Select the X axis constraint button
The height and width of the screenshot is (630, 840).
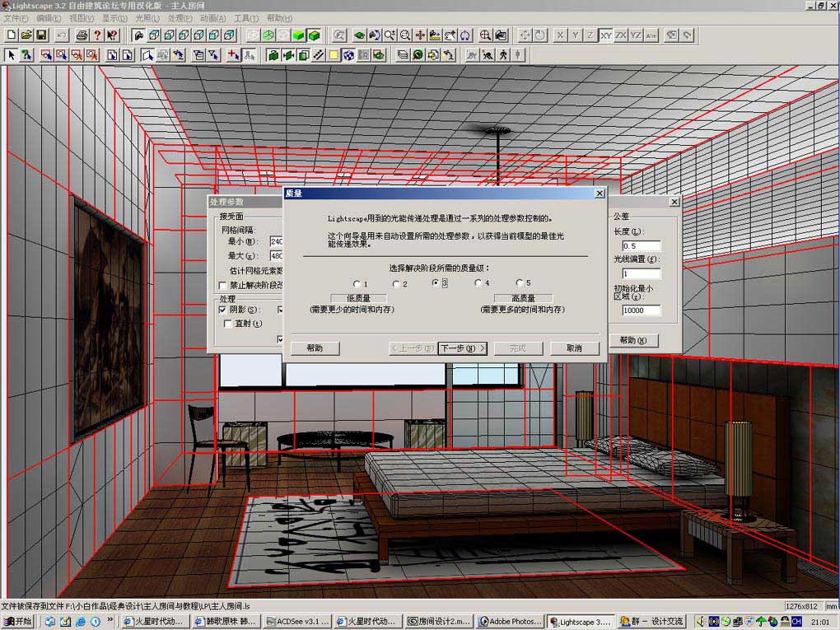(x=560, y=35)
